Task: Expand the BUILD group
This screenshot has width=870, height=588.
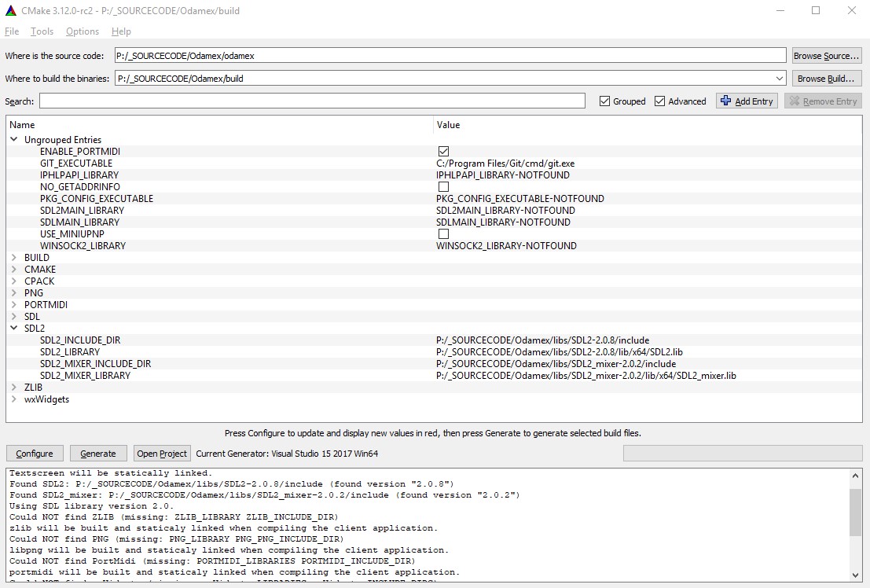Action: 14,257
